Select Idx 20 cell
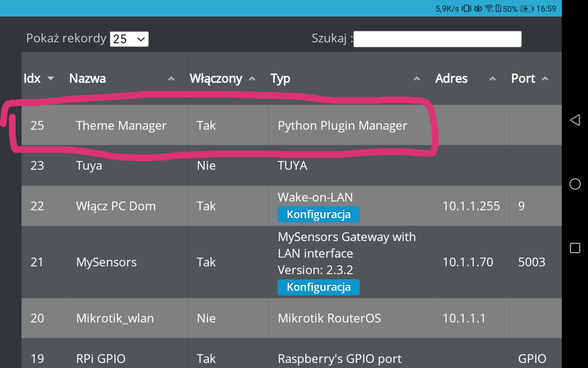The image size is (588, 368). [x=37, y=318]
